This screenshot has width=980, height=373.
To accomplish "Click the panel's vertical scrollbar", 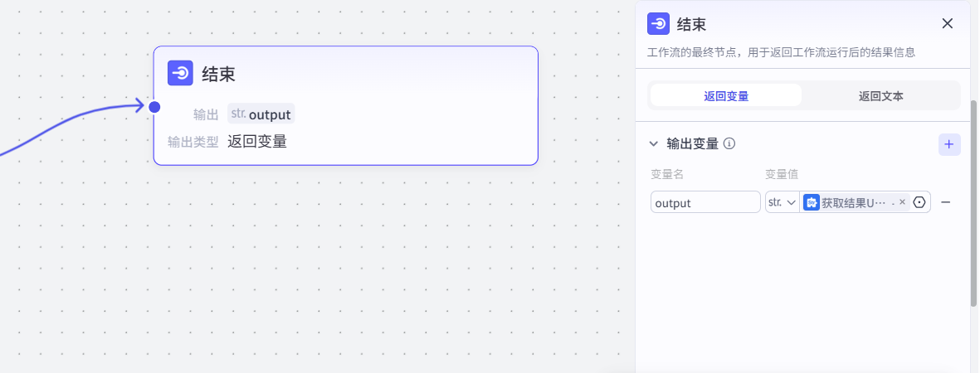I will (x=974, y=203).
